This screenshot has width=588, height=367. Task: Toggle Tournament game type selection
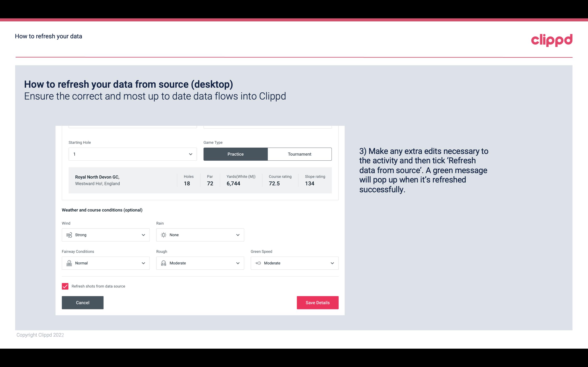click(x=299, y=154)
